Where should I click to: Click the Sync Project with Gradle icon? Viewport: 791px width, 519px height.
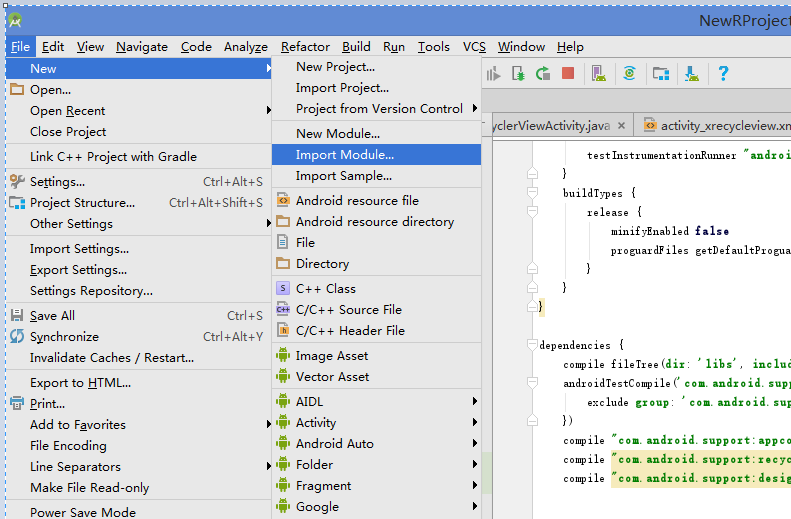pyautogui.click(x=629, y=73)
